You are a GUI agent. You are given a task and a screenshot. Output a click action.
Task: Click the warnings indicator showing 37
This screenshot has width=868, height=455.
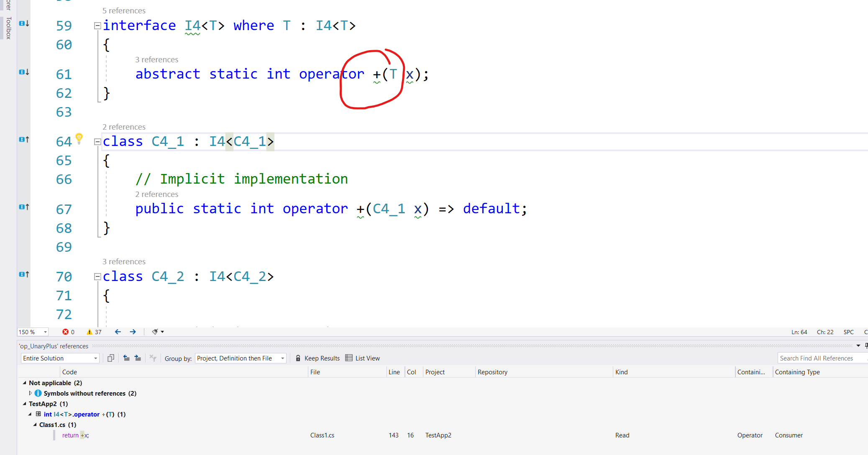(94, 332)
